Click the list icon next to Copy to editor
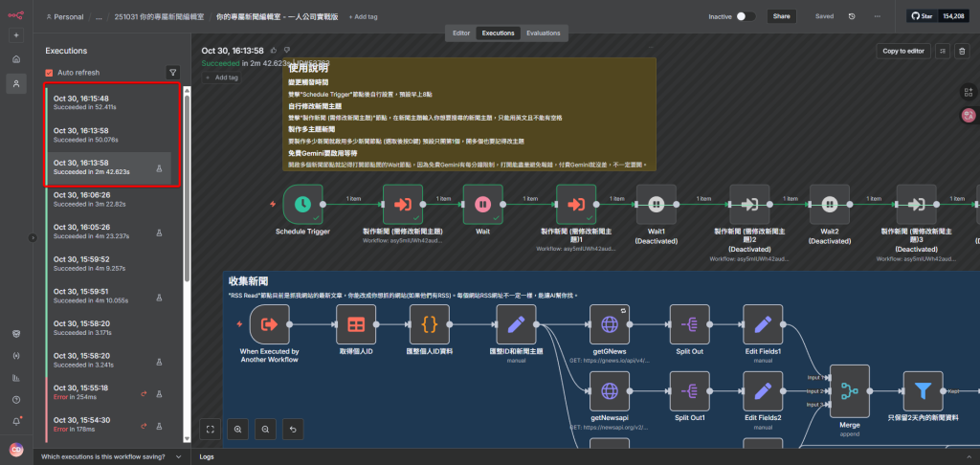Screen dimensions: 980x465 click(943, 52)
